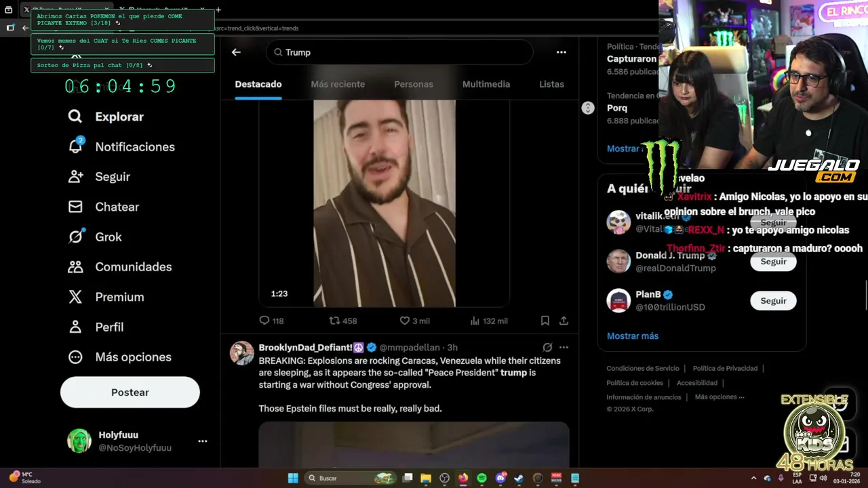Go back with search arrow

[236, 52]
